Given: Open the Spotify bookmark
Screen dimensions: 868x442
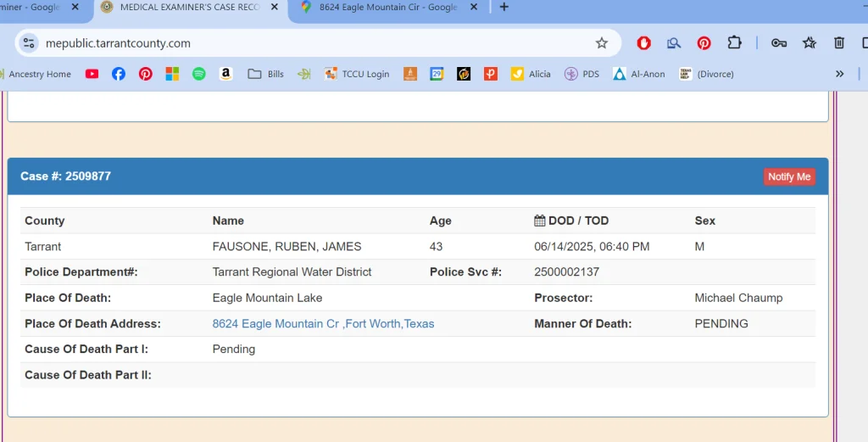Looking at the screenshot, I should coord(198,74).
